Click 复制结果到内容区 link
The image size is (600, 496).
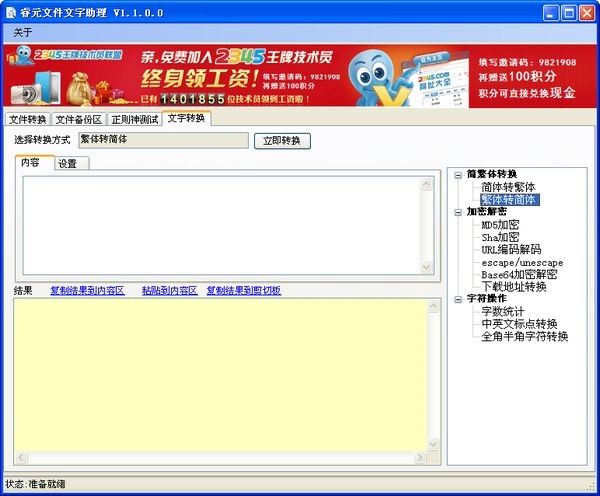(88, 290)
